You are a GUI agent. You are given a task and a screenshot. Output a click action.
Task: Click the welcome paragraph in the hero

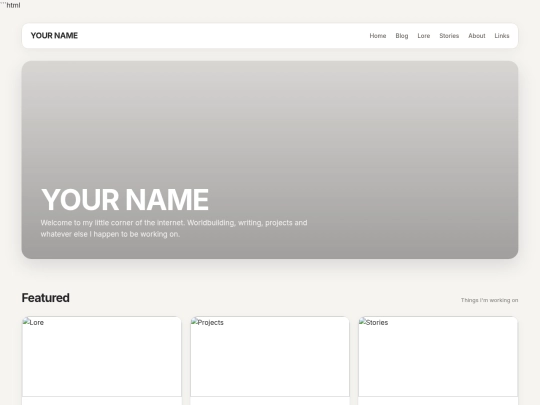click(174, 228)
